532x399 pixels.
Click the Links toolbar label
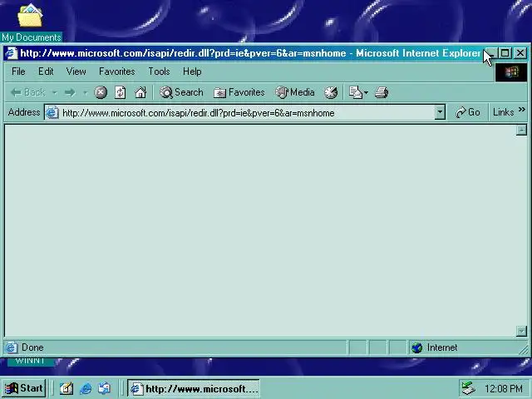(504, 112)
